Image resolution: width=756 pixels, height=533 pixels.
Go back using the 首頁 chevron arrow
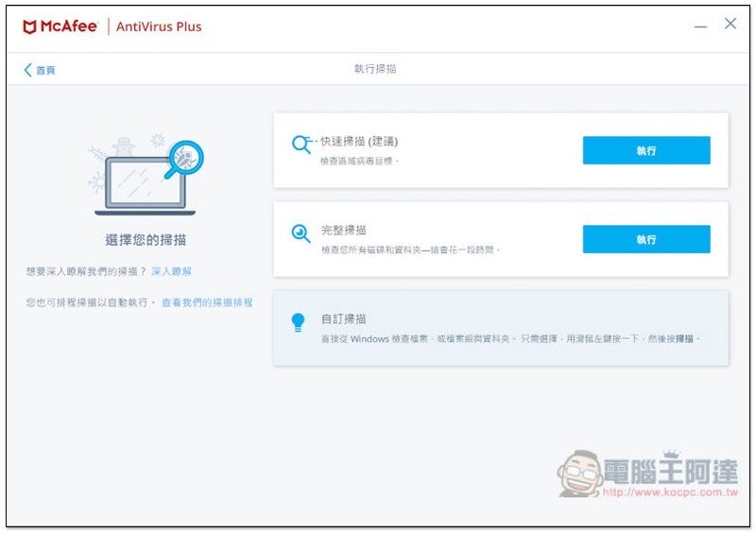click(x=28, y=70)
